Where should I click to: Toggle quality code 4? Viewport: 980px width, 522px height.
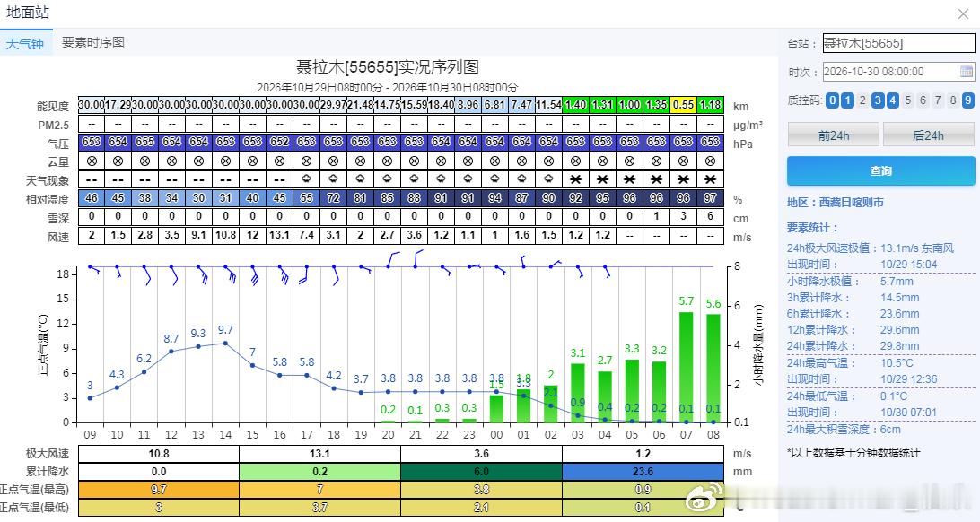(892, 100)
